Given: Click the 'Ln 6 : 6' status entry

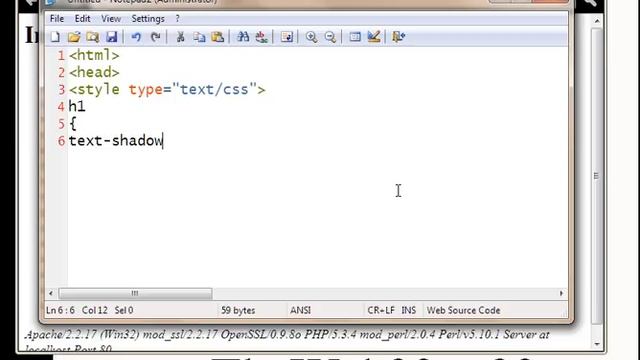Looking at the screenshot, I should click(x=60, y=310).
